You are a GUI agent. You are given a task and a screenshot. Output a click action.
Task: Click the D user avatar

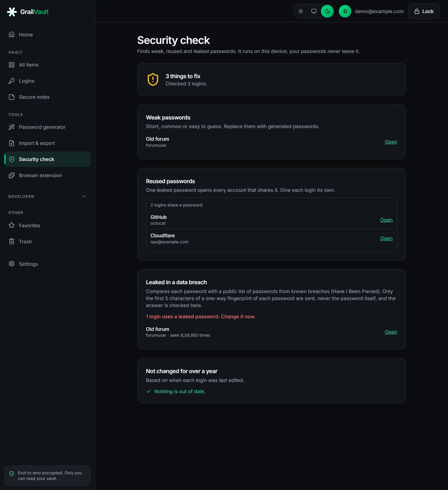345,11
